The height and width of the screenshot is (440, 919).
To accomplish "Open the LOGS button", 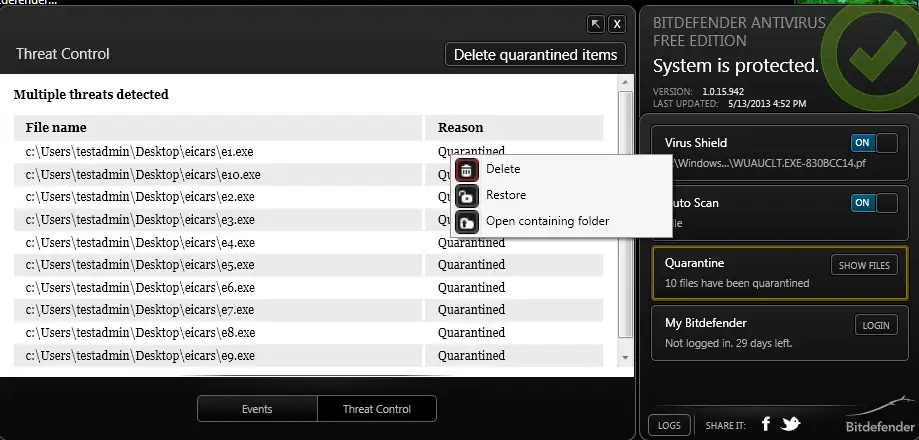I will click(669, 425).
